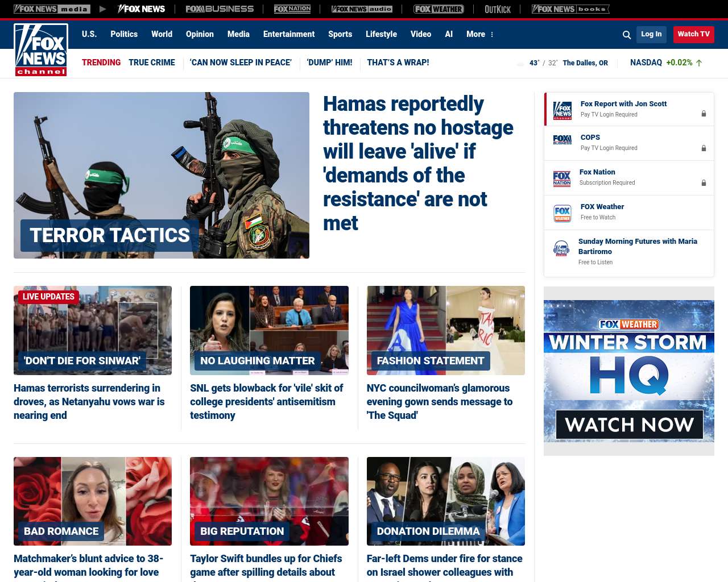The height and width of the screenshot is (582, 728).
Task: Open the FASHION STATEMENT thumbnail
Action: (446, 330)
